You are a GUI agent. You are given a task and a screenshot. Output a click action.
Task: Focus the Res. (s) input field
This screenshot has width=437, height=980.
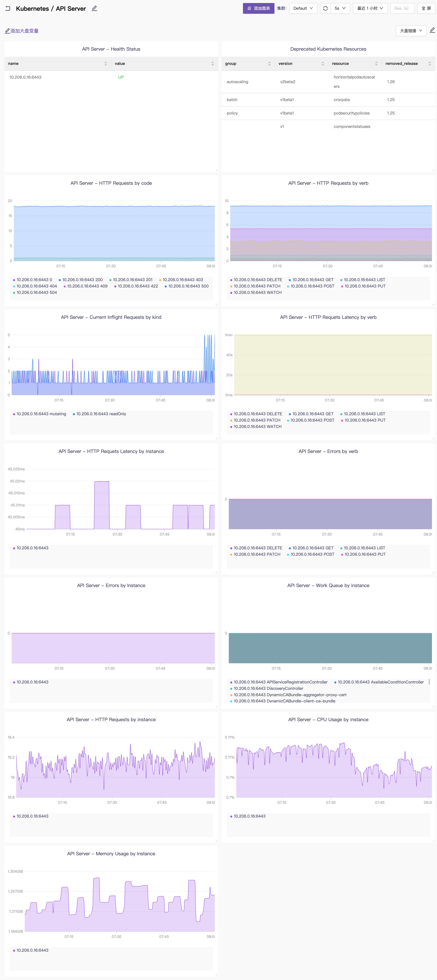click(x=402, y=8)
